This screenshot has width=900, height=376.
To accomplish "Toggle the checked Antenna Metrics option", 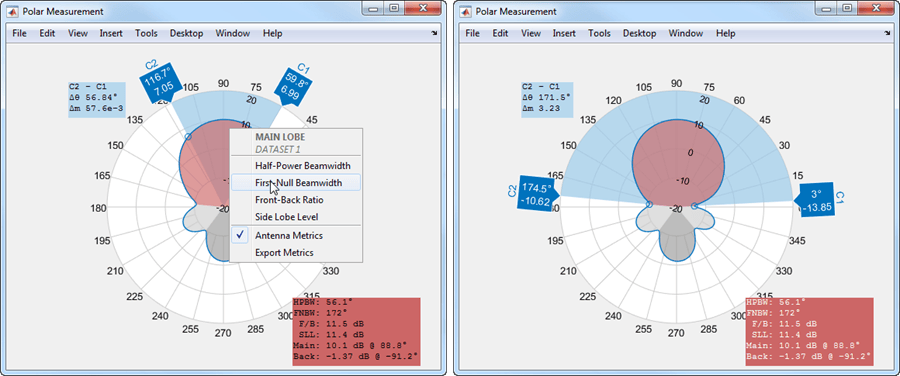I will coord(296,235).
